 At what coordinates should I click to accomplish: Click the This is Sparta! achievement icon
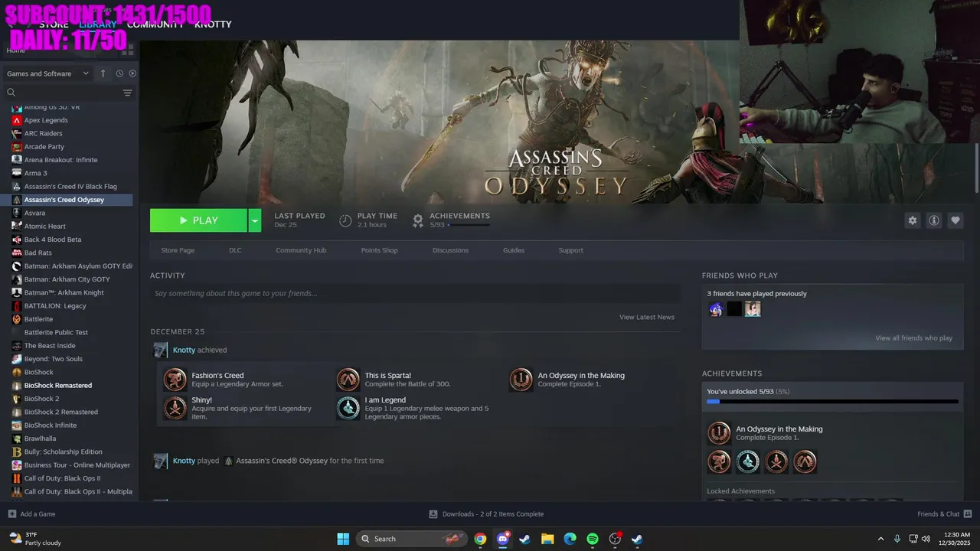[348, 380]
